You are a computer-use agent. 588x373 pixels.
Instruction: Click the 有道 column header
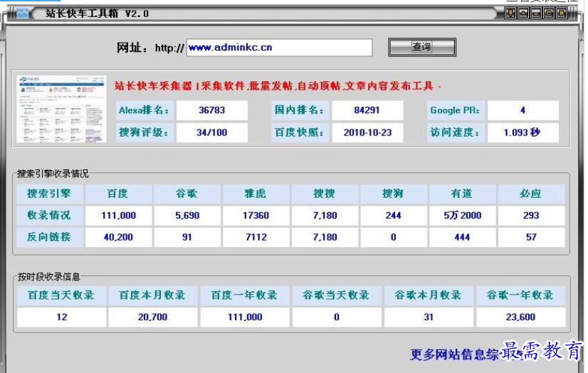[463, 194]
